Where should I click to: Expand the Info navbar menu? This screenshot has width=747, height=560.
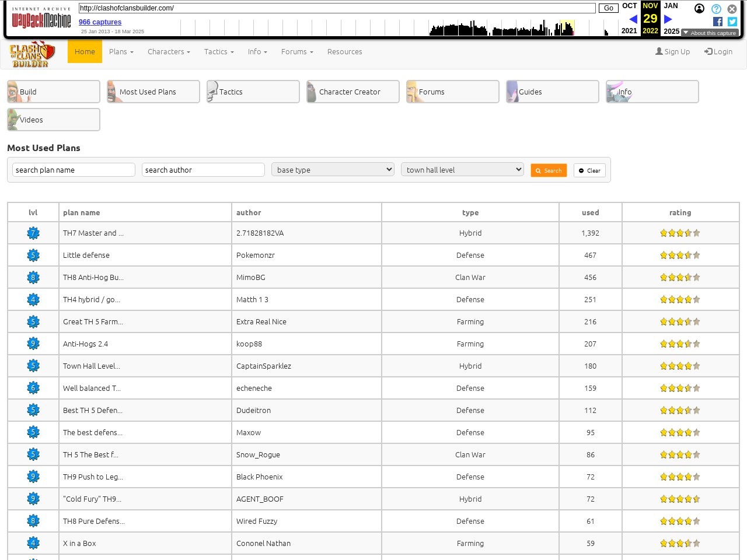coord(257,52)
